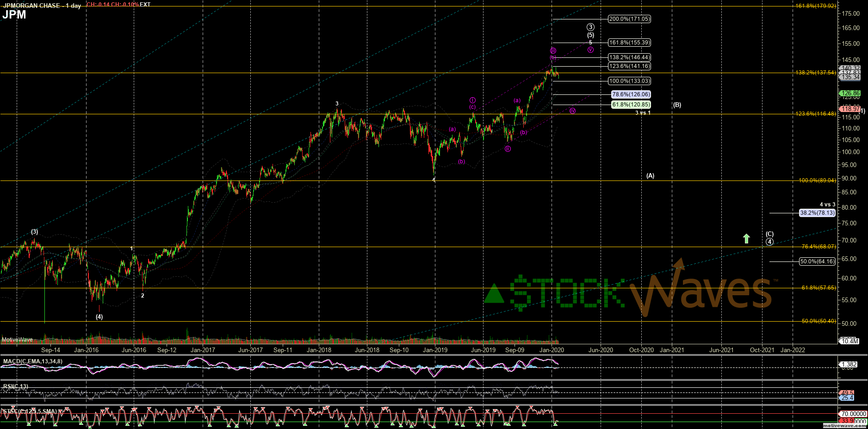Click the Jun-2019 date axis label
The image size is (868, 429).
(483, 350)
